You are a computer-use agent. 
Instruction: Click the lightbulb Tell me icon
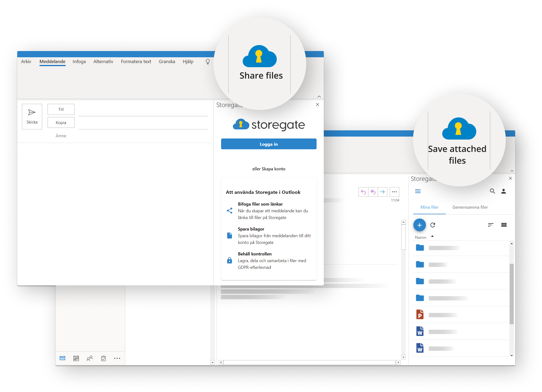pos(208,62)
